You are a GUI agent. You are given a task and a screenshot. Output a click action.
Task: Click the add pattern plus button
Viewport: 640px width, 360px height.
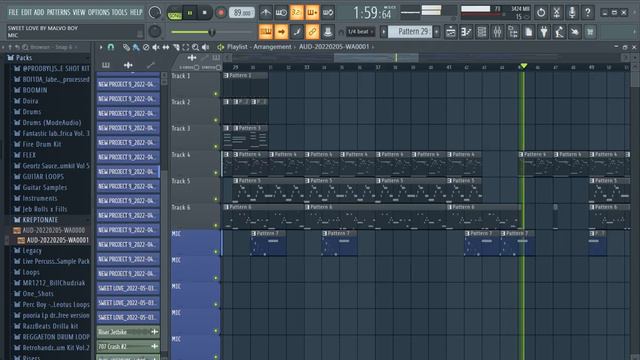pyautogui.click(x=437, y=31)
